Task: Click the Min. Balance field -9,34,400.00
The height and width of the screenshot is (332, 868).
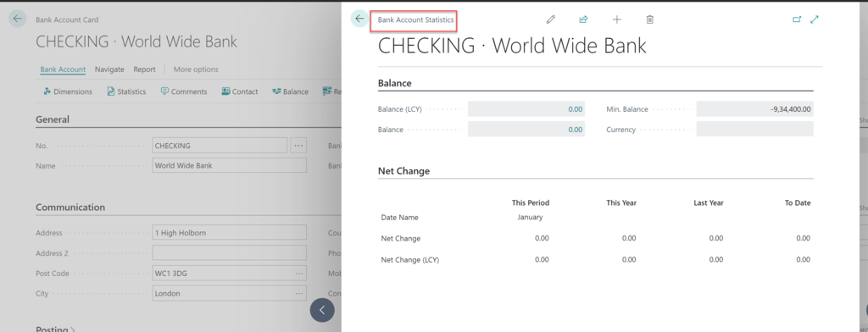Action: (755, 109)
